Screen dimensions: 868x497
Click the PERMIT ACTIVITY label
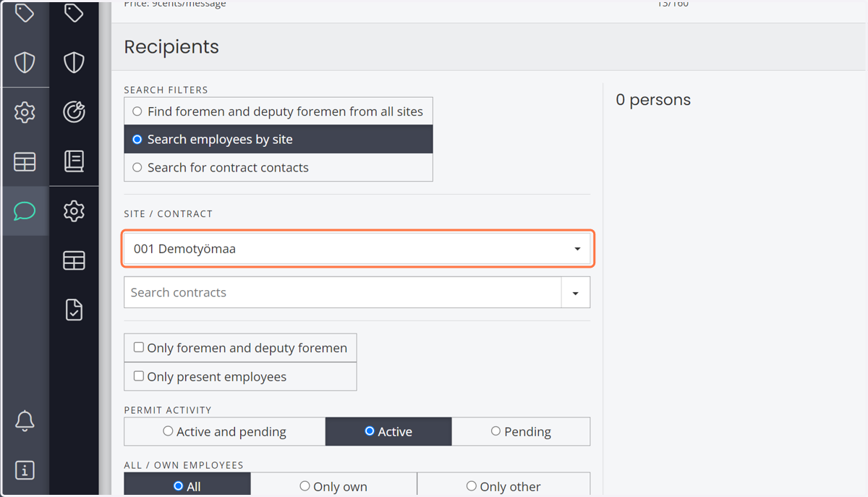(168, 410)
